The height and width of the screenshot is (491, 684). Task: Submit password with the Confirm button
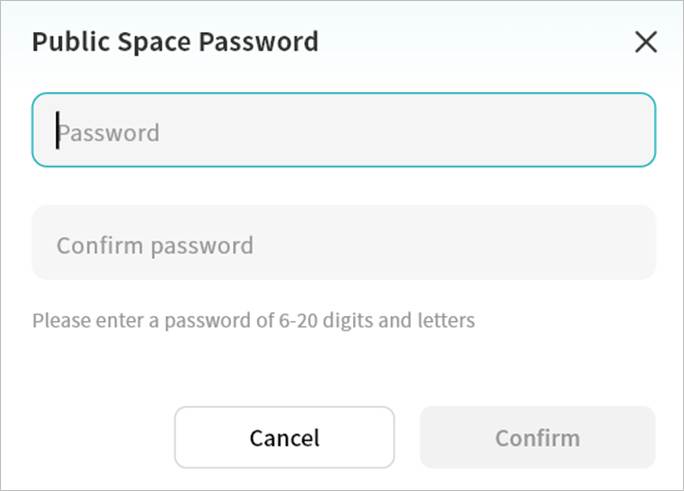point(537,437)
